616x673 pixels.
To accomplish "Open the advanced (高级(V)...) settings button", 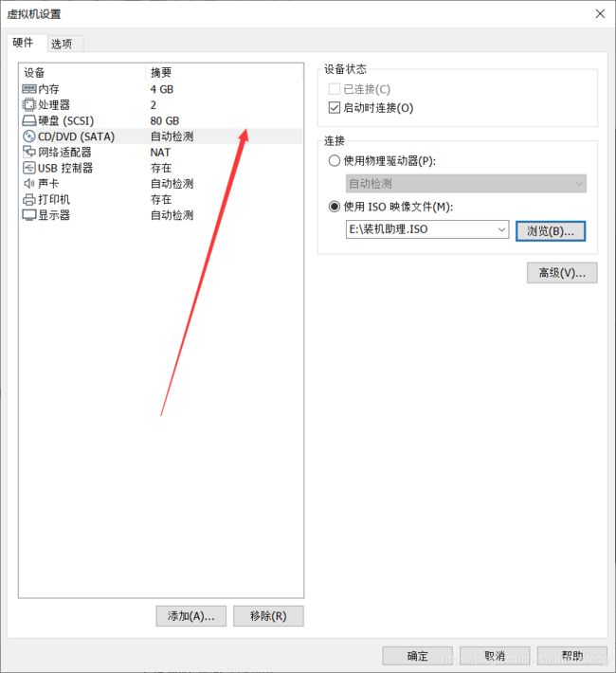I will click(562, 273).
